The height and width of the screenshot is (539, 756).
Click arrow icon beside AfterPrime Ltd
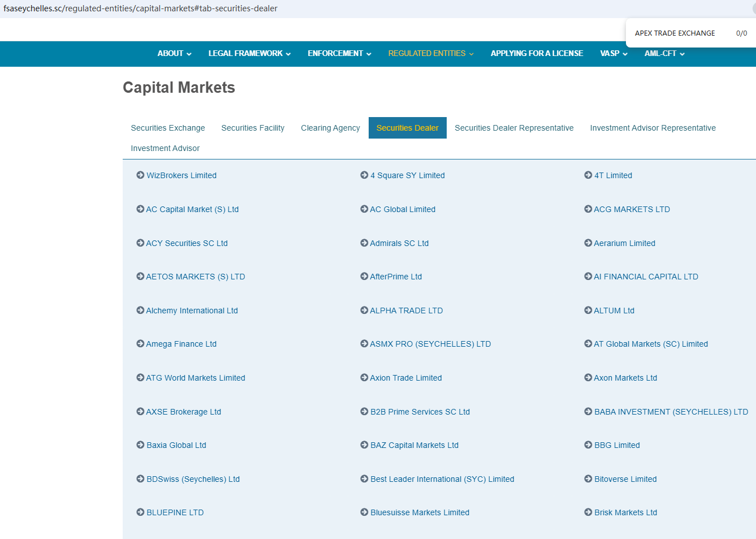[x=364, y=277]
